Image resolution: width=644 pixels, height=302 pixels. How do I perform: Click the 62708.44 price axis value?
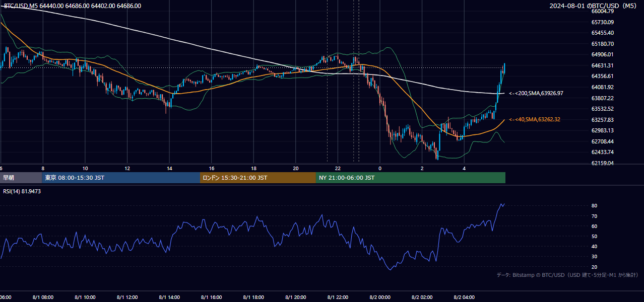[x=602, y=141]
